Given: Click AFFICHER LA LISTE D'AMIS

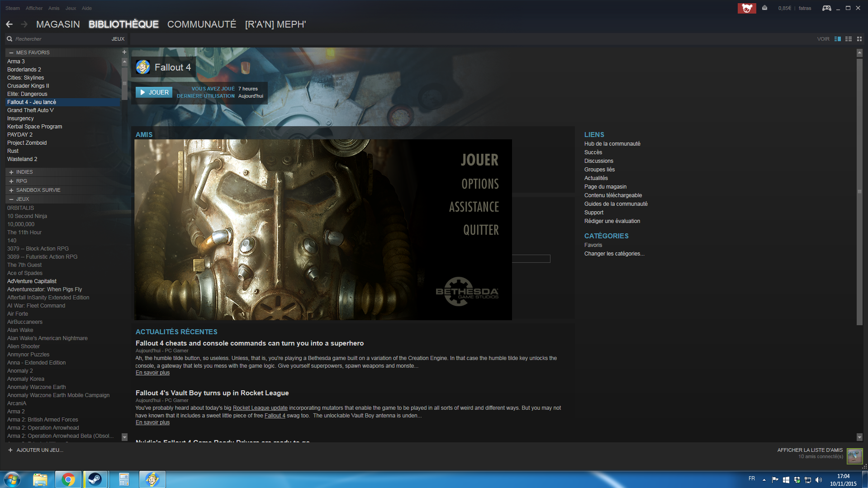Looking at the screenshot, I should tap(810, 450).
